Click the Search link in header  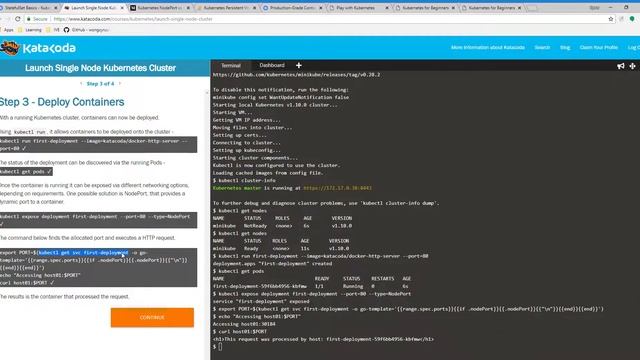coord(542,47)
